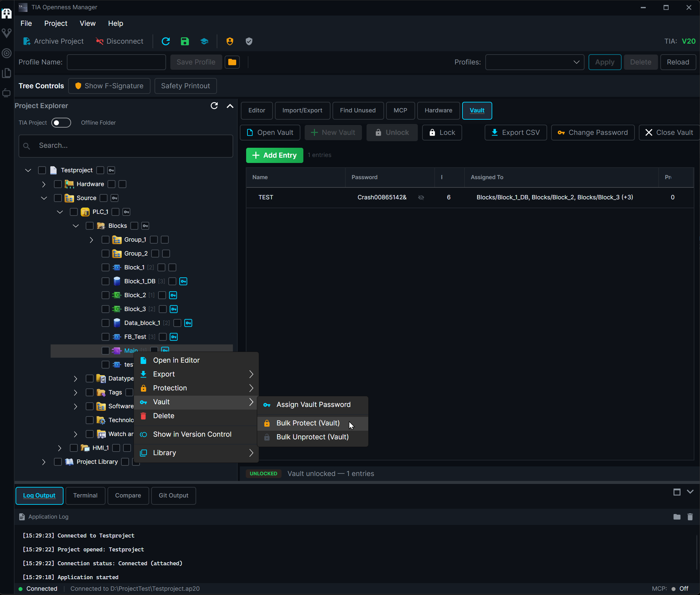Check the first checkbox for Block_1
The width and height of the screenshot is (700, 595).
106,267
